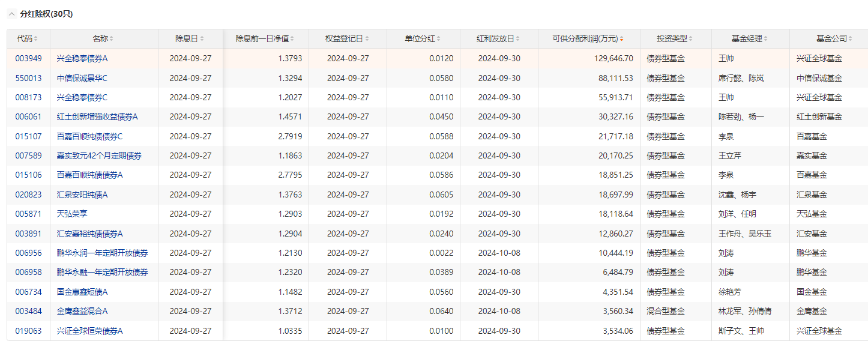This screenshot has width=868, height=341.
Task: Open the 兴证全球恒荣债券A fund link
Action: point(89,331)
